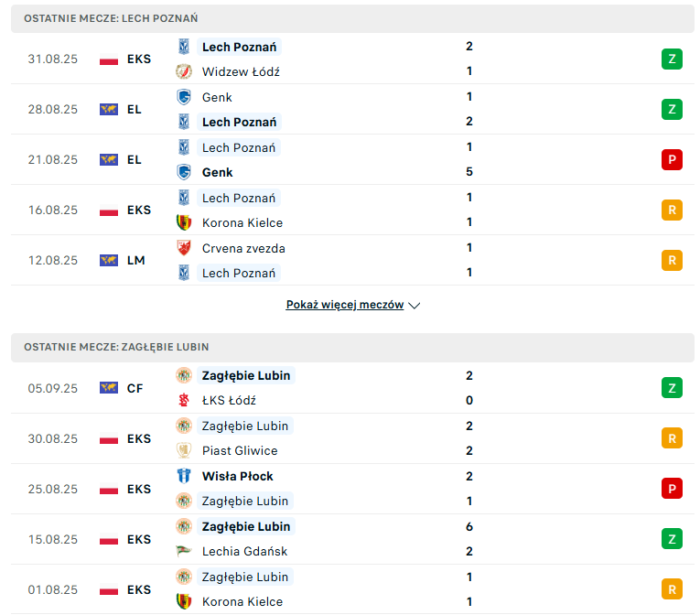
Task: Select the Ostatnie mecze: Lech Poznań header
Action: pos(352,18)
